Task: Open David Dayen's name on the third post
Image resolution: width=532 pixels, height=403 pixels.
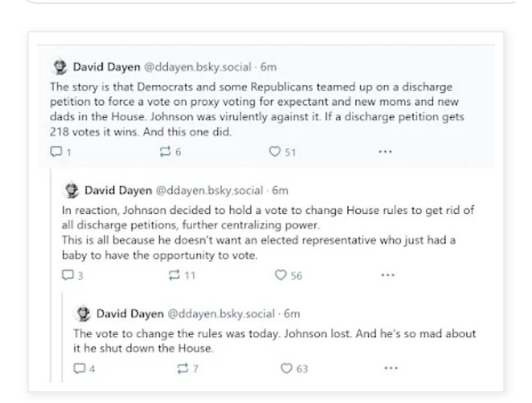Action: click(130, 313)
